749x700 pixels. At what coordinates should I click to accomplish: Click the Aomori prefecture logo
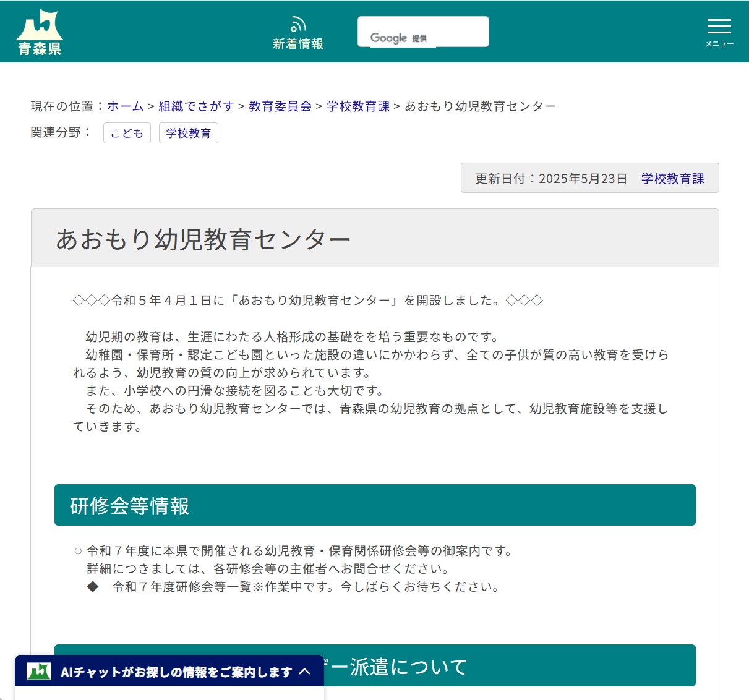click(40, 30)
